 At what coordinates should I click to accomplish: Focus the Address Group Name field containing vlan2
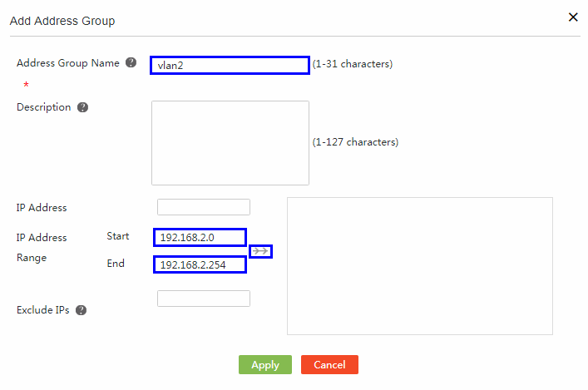[x=230, y=65]
